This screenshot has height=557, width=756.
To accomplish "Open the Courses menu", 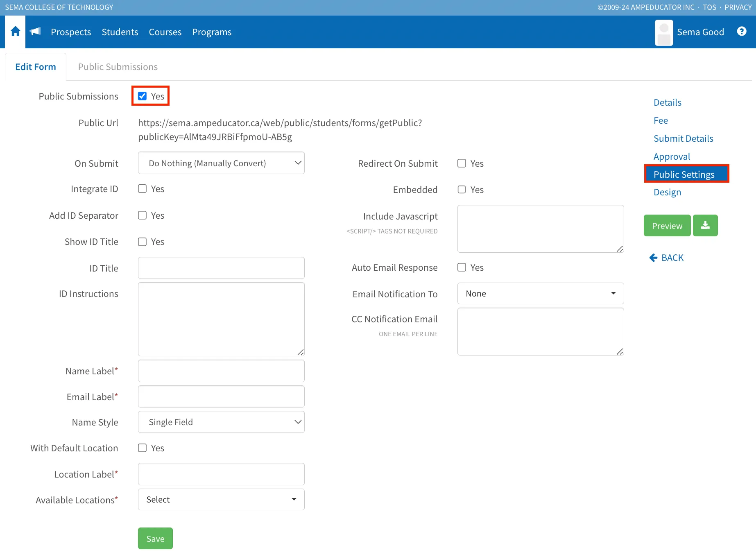I will pos(165,32).
